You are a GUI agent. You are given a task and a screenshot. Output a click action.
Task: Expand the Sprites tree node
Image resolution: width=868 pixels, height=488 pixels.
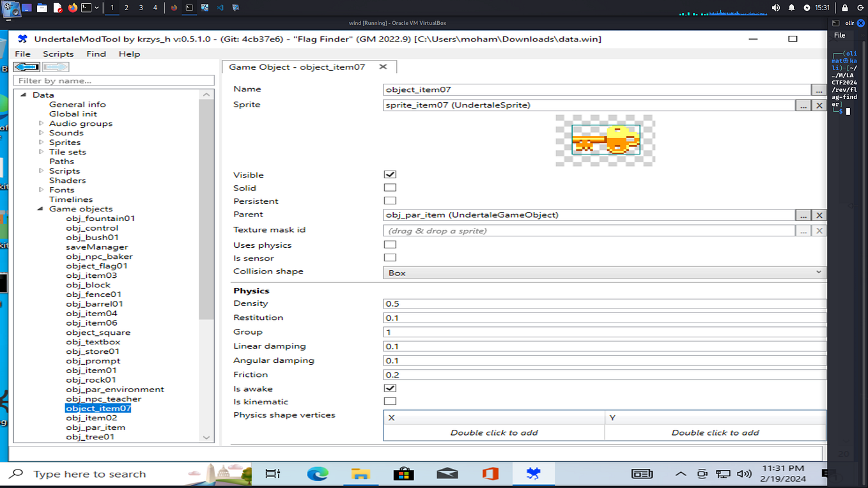click(42, 142)
